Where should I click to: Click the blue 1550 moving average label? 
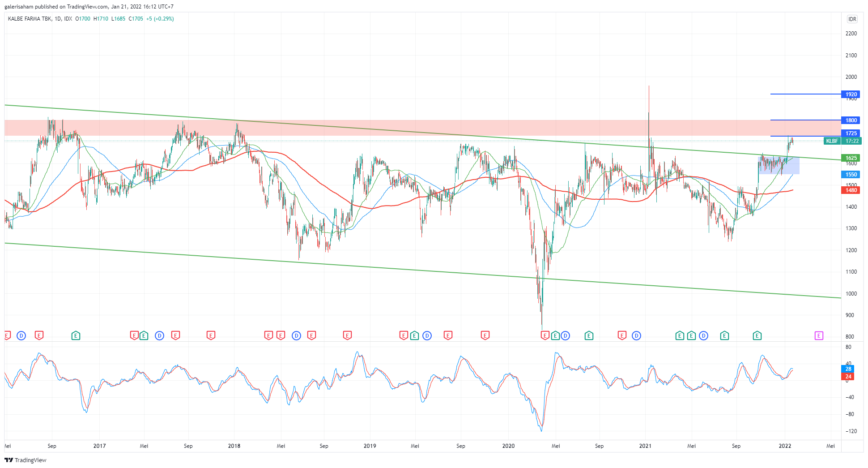(x=851, y=175)
